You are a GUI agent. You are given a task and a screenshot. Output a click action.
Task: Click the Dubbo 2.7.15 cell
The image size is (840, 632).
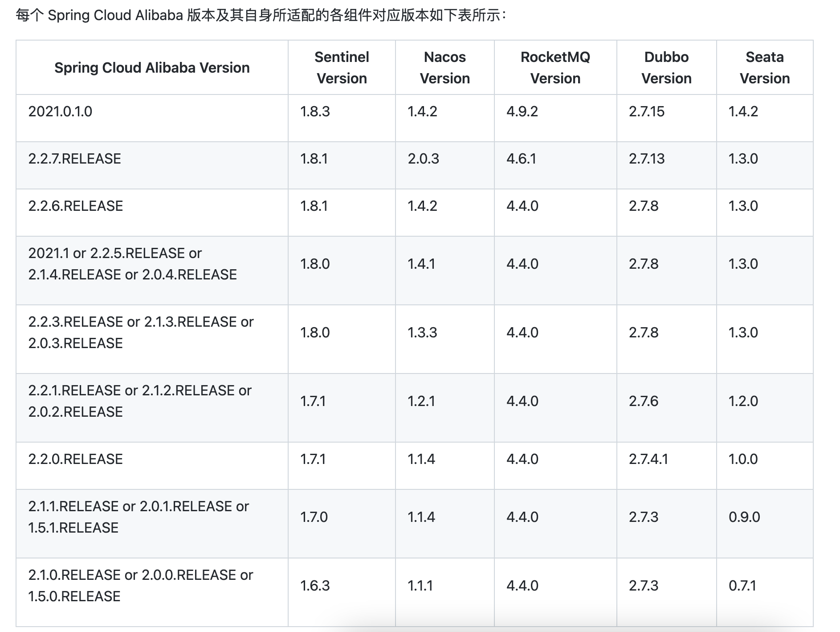pyautogui.click(x=646, y=111)
